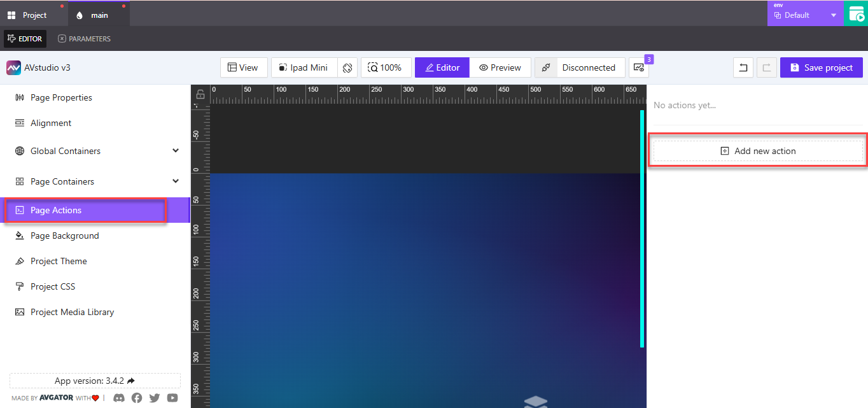Switch to Preview mode
868x408 pixels.
[500, 67]
